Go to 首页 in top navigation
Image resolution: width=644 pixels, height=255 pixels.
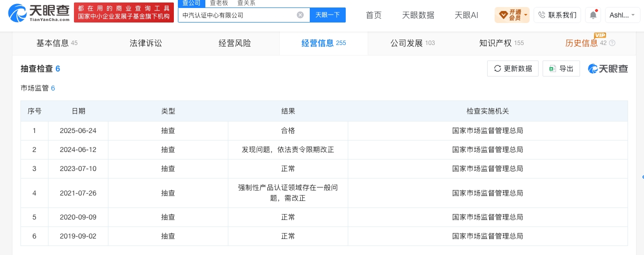(374, 15)
